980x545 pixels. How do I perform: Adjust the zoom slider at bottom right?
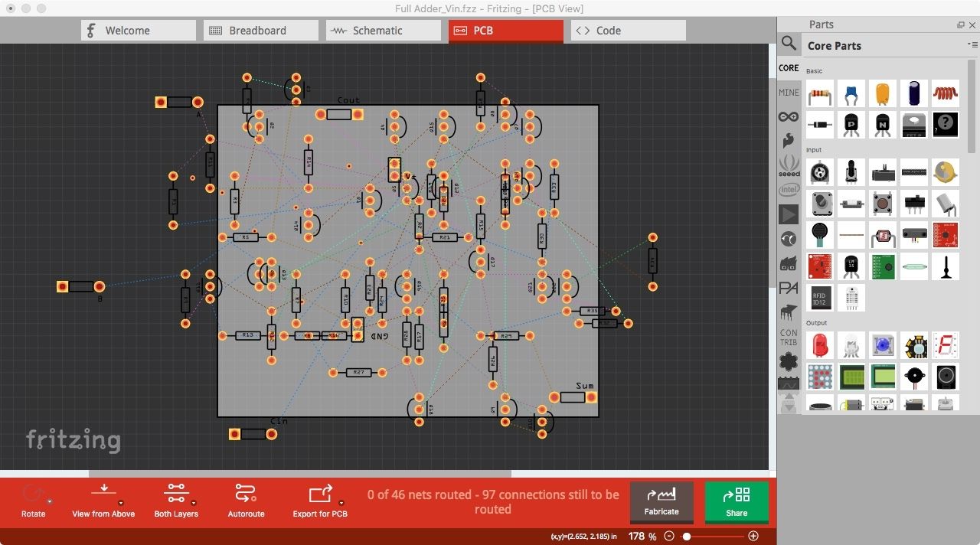tap(687, 536)
